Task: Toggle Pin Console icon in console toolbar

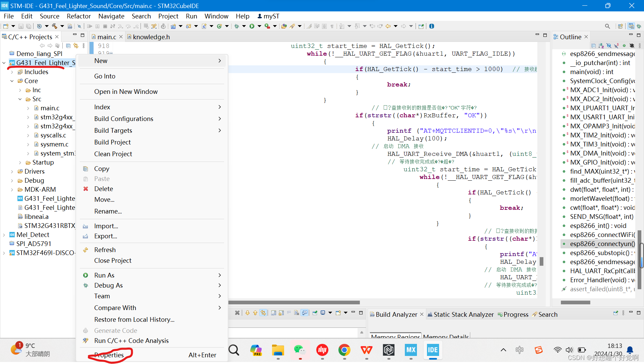Action: [315, 313]
